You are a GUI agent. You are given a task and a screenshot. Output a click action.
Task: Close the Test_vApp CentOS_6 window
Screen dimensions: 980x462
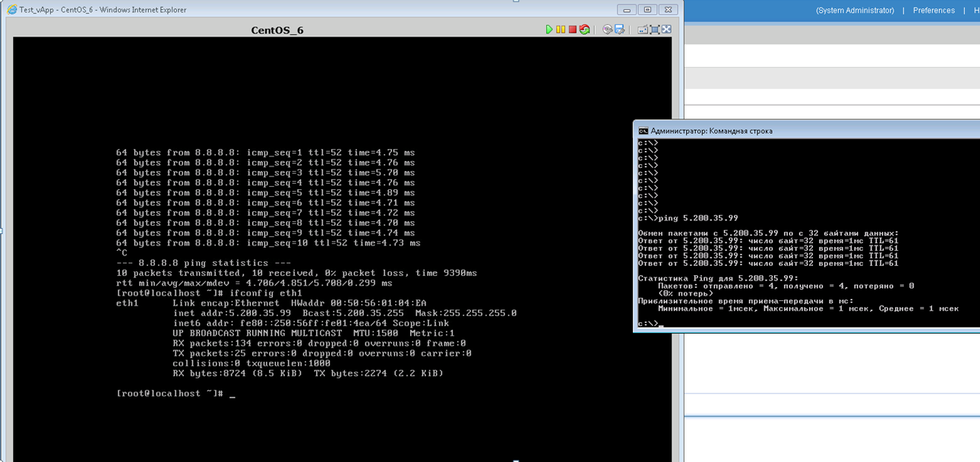[x=668, y=10]
